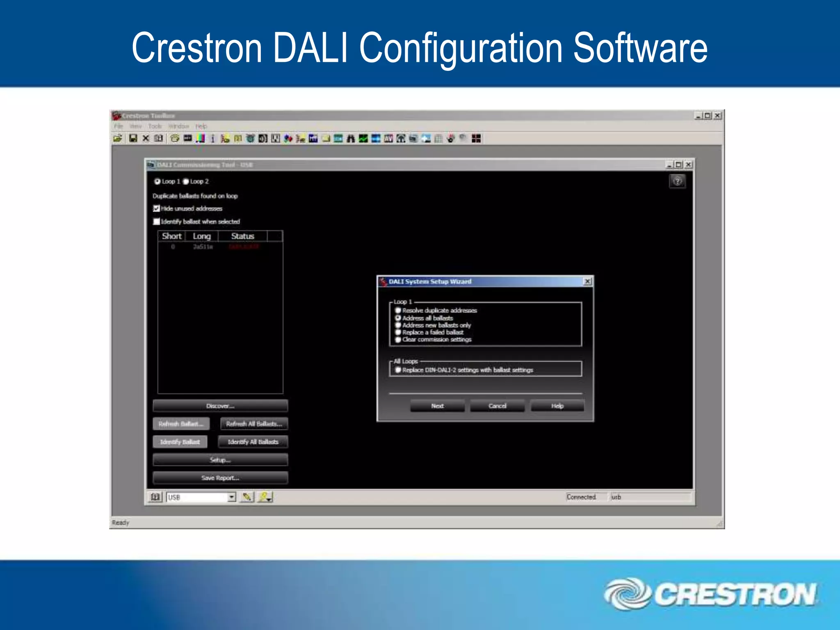Screen dimensions: 840x630
Task: Click the red-black four-square grid icon
Action: (476, 139)
